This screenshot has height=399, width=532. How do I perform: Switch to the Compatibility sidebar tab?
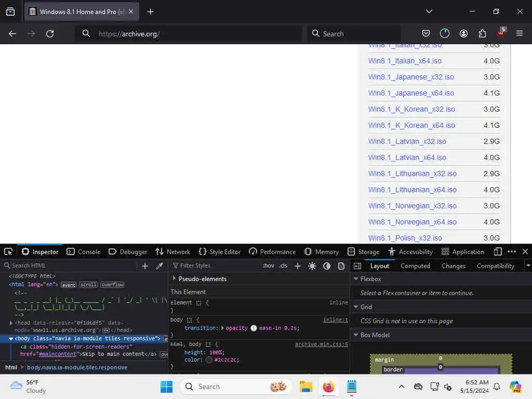[495, 266]
